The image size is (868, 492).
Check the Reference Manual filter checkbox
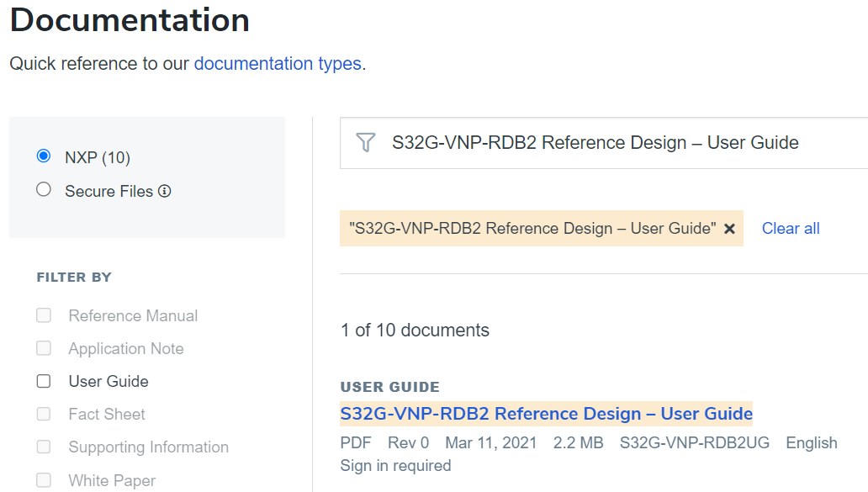tap(44, 315)
